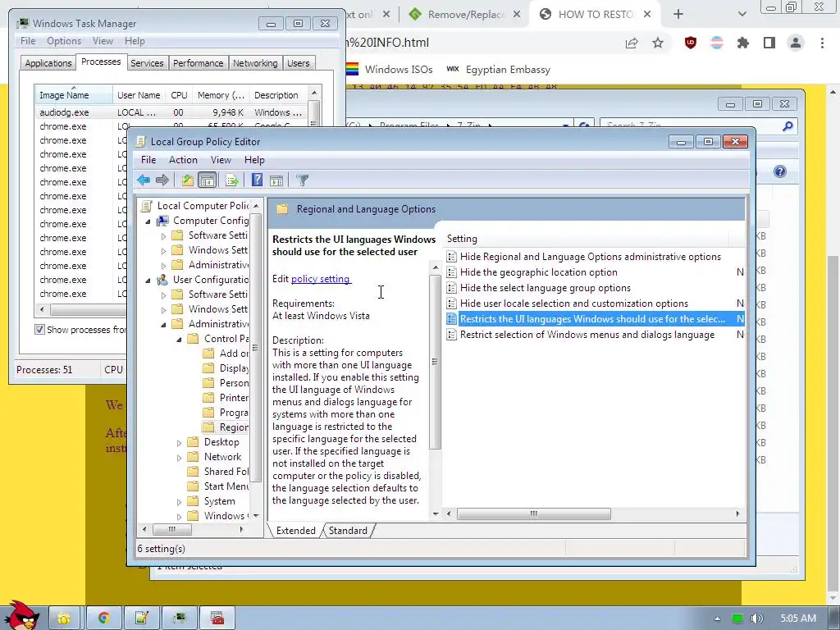This screenshot has height=630, width=840.
Task: Sort processes by Memory column
Action: coord(221,95)
